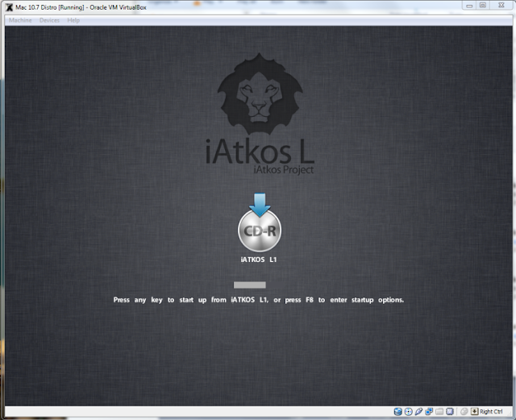Open the Devices menu
This screenshot has width=516, height=420.
[x=49, y=20]
